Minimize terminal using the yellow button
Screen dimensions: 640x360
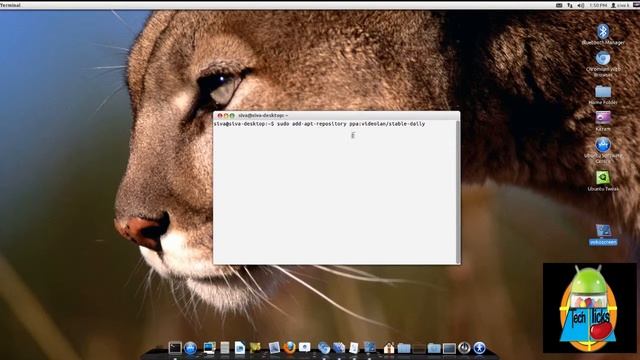coord(226,116)
